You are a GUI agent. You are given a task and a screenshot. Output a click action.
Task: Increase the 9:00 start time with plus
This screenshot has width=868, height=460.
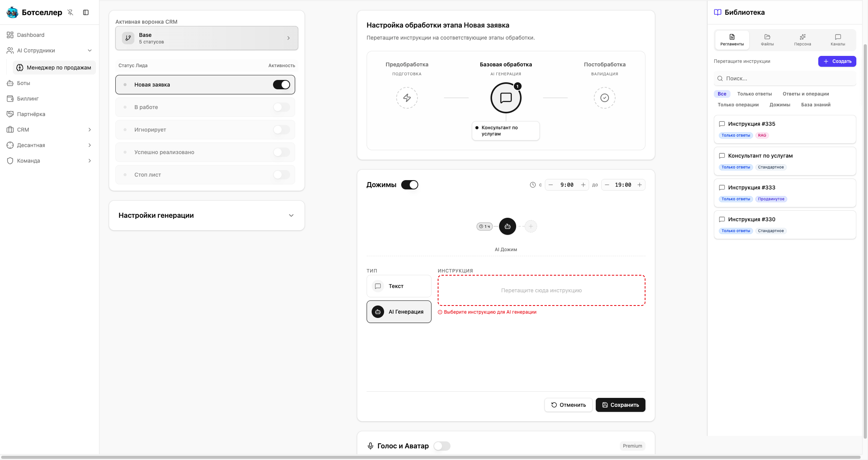tap(583, 185)
